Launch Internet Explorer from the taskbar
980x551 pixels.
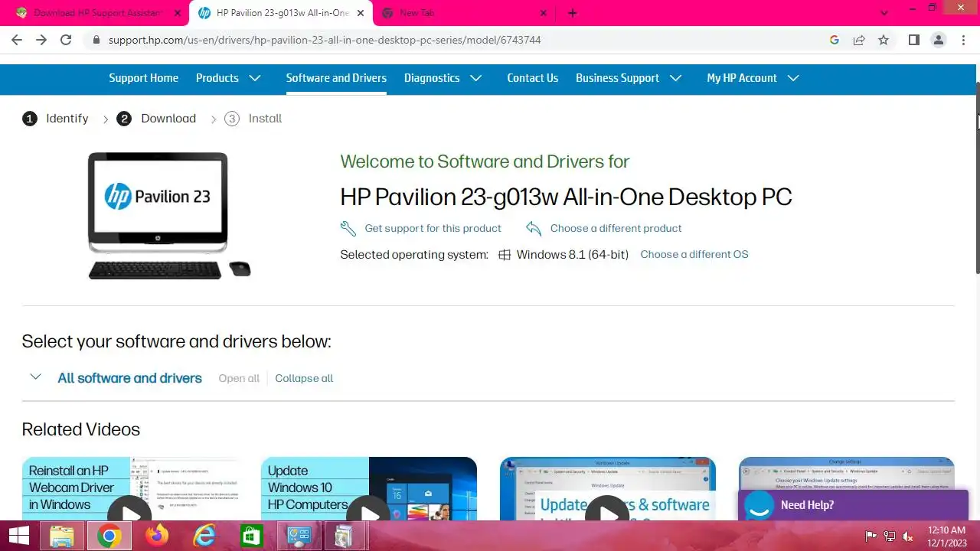click(x=204, y=536)
